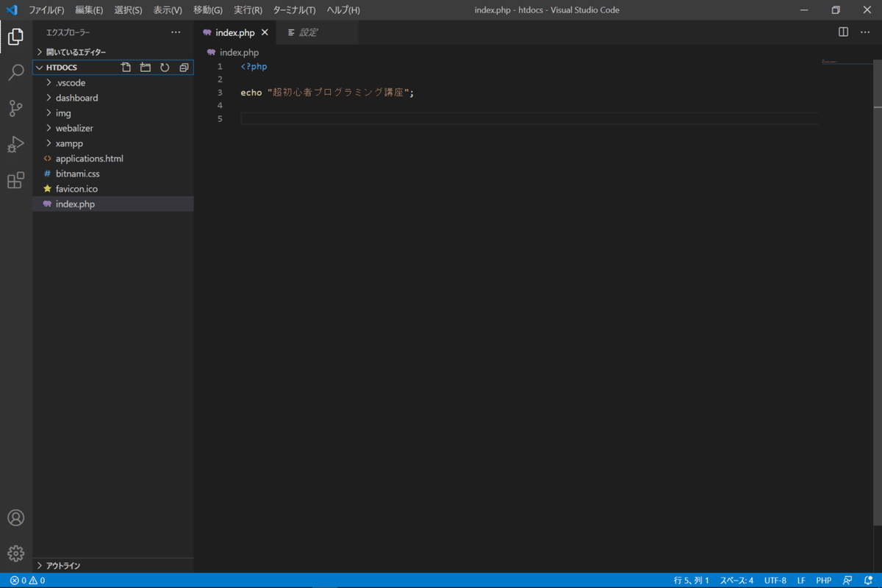
Task: Open favicon.ico file in explorer
Action: point(113,189)
